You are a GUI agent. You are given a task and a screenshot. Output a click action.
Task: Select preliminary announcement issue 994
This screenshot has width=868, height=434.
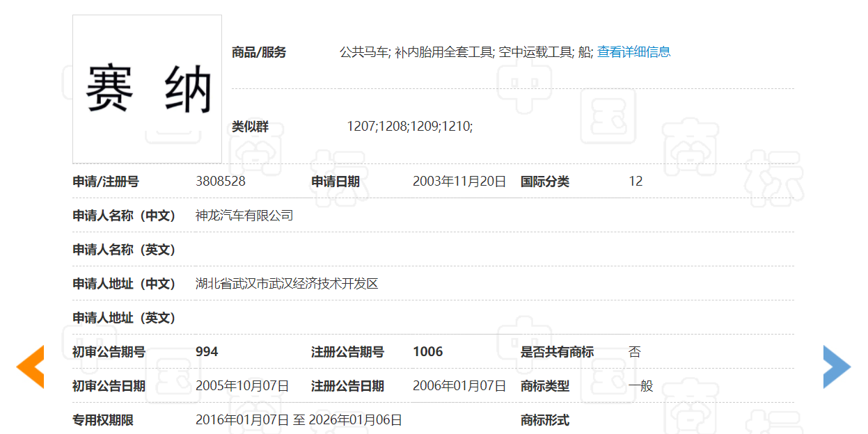(207, 352)
